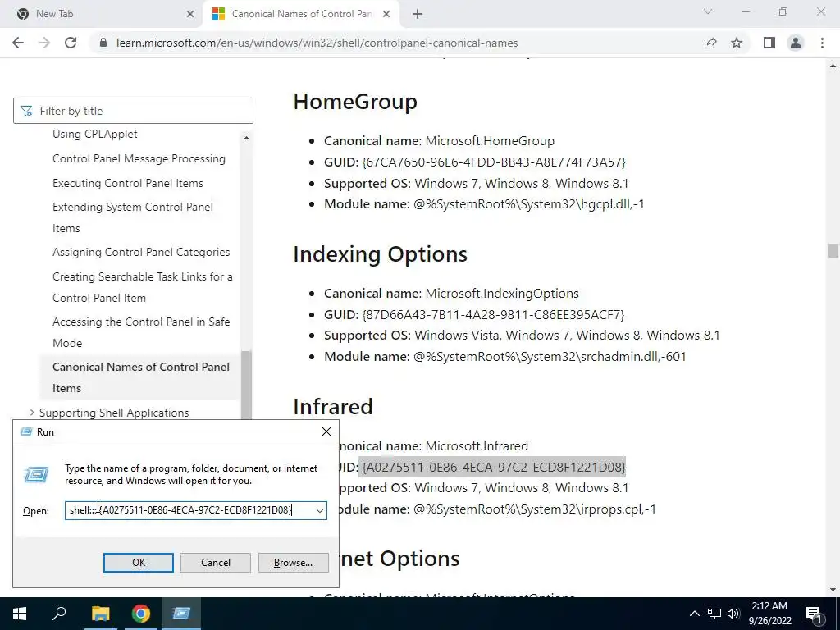The height and width of the screenshot is (630, 840).
Task: Expand the Run Open dropdown arrow
Action: pos(320,510)
